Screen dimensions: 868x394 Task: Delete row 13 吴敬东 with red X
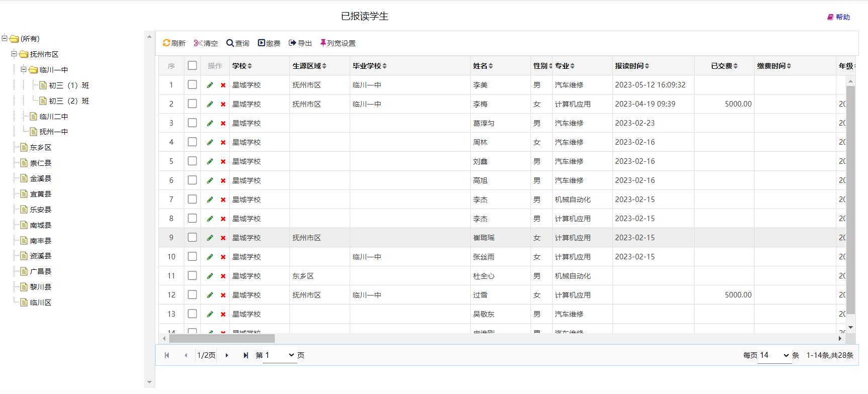(223, 315)
